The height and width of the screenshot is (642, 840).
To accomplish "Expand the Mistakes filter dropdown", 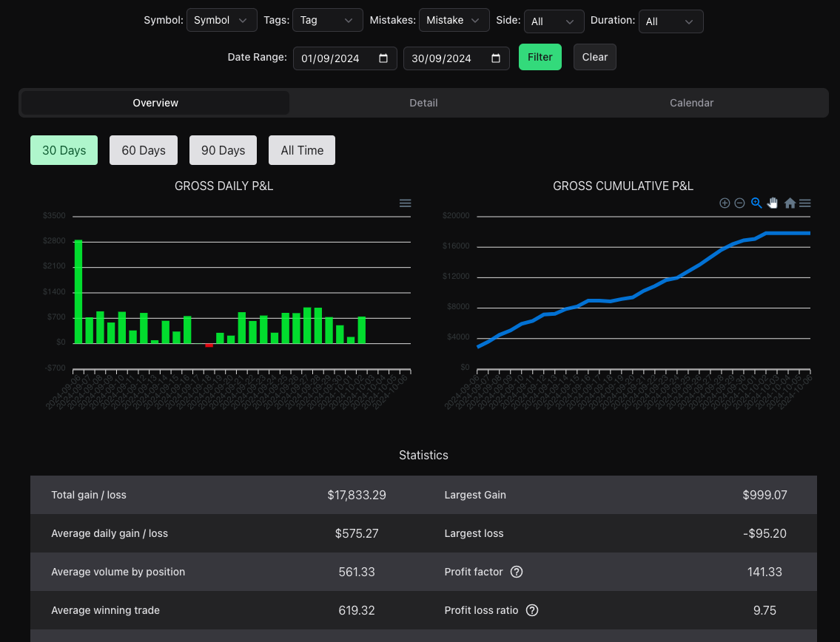I will point(454,21).
